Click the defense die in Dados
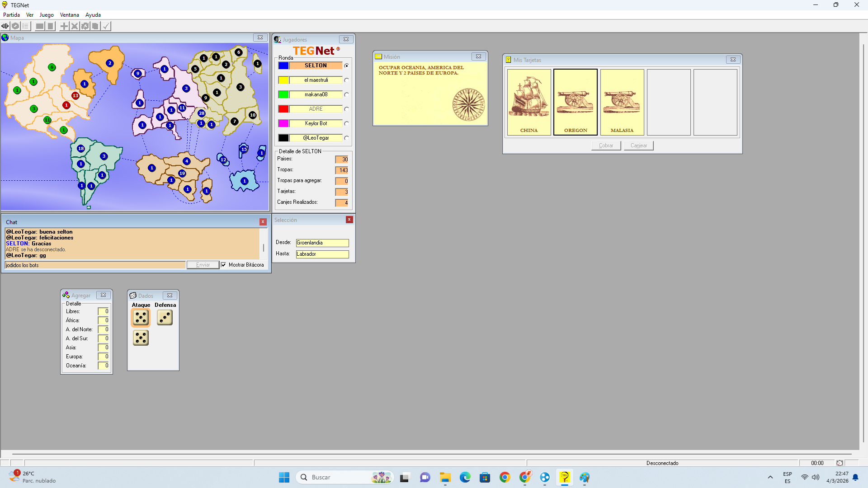This screenshot has width=868, height=488. coord(165,318)
